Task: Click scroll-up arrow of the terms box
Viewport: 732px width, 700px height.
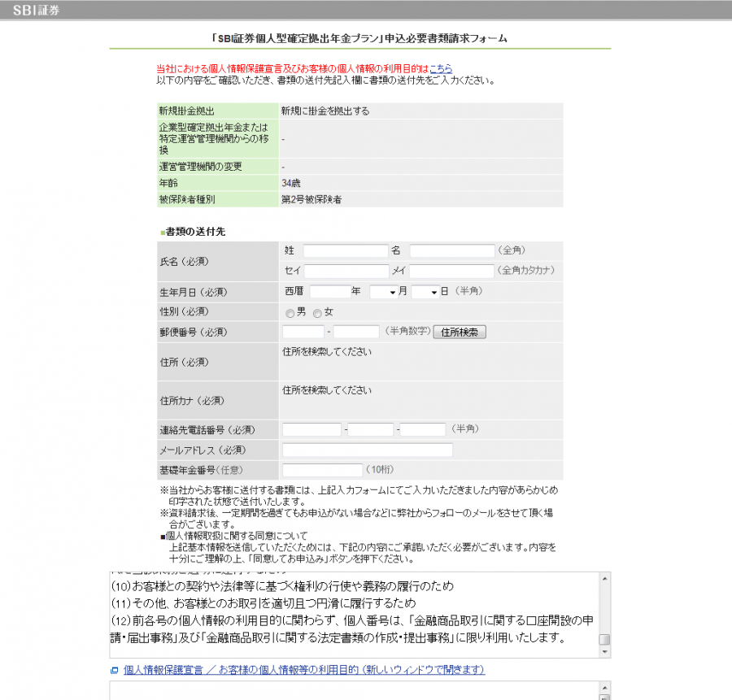Action: coord(604,579)
